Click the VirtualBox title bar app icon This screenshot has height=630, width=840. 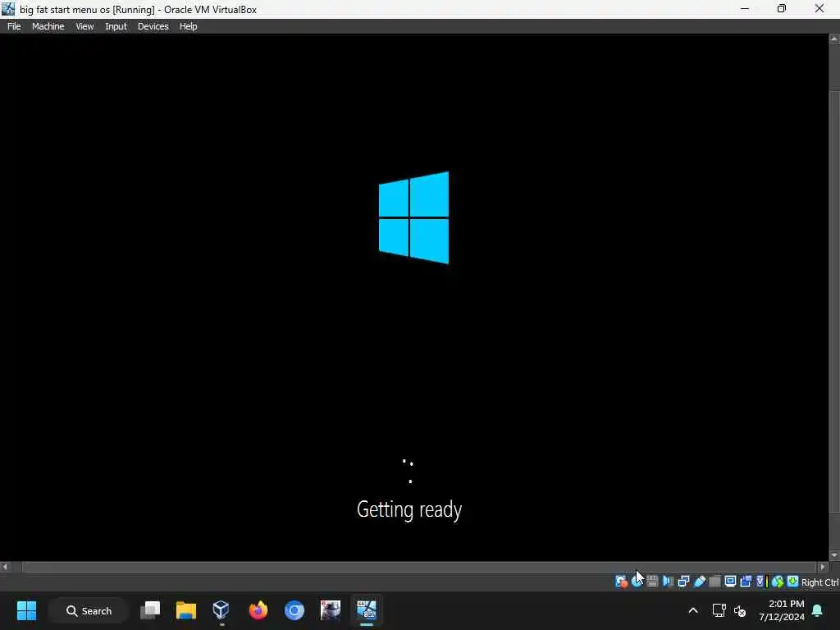(x=8, y=9)
